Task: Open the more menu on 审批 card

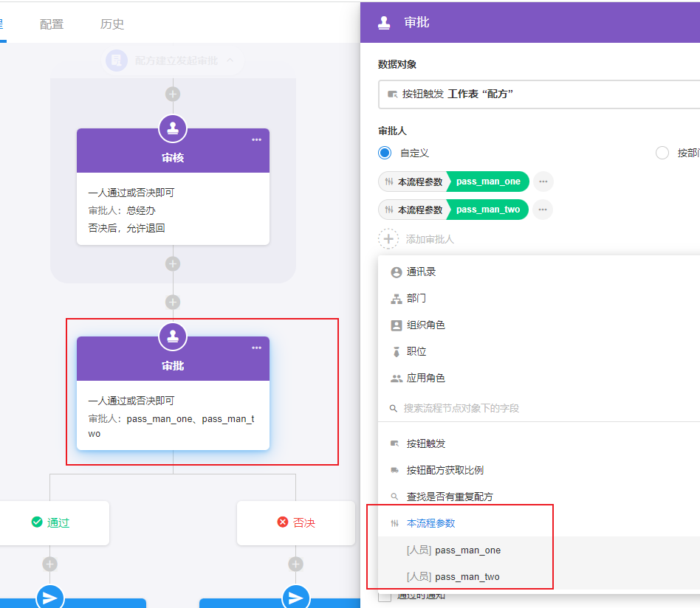Action: tap(256, 348)
